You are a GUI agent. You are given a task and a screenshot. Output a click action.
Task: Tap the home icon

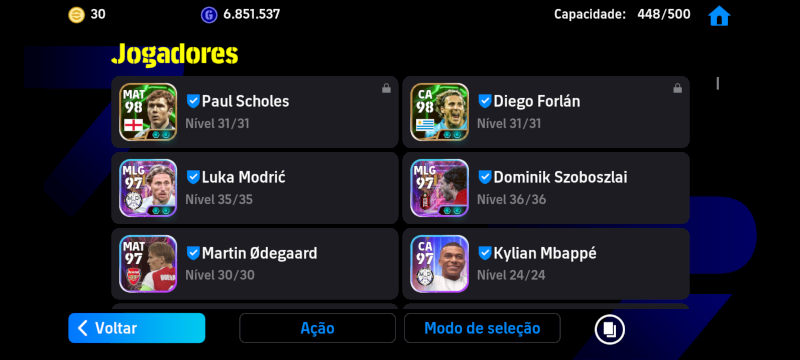tap(719, 16)
